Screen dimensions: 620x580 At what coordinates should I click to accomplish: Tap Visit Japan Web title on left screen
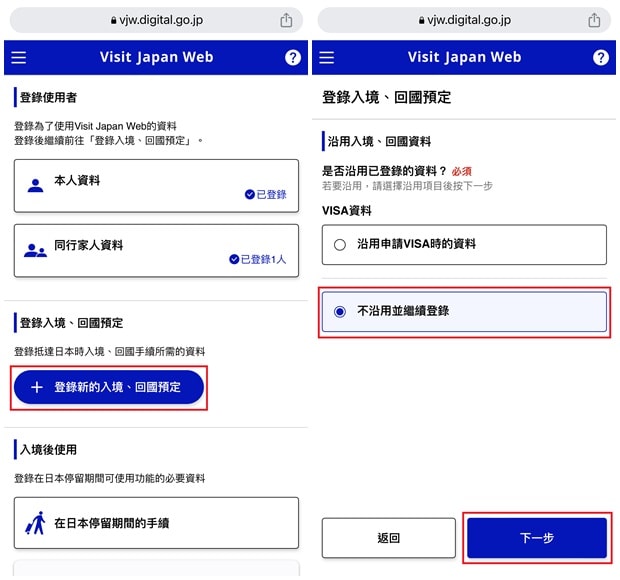[157, 57]
